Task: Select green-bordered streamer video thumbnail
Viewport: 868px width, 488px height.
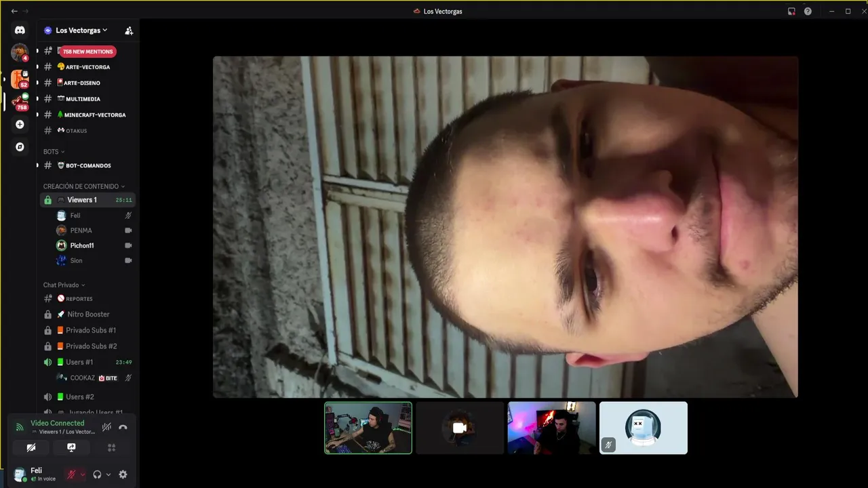Action: (x=368, y=428)
